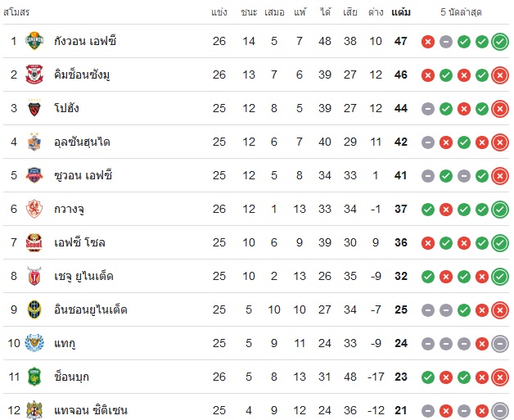This screenshot has width=514, height=420.
Task: Open Gimcheon Sangmu's latest match loss icon
Action: click(500, 75)
